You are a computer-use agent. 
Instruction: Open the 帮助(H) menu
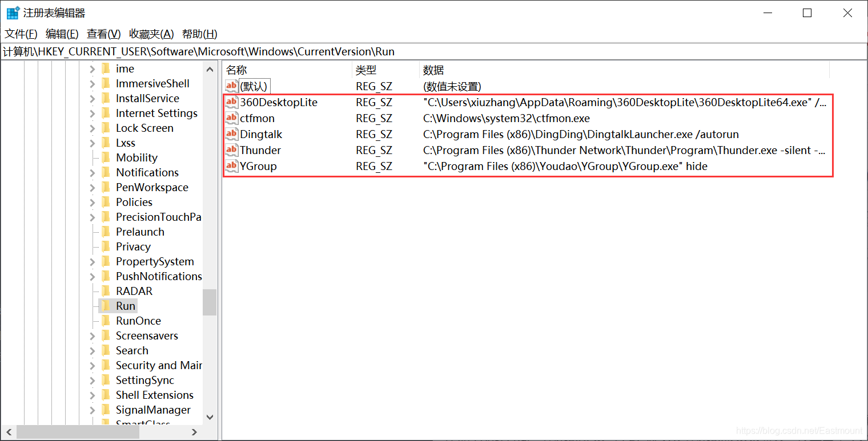coord(200,34)
